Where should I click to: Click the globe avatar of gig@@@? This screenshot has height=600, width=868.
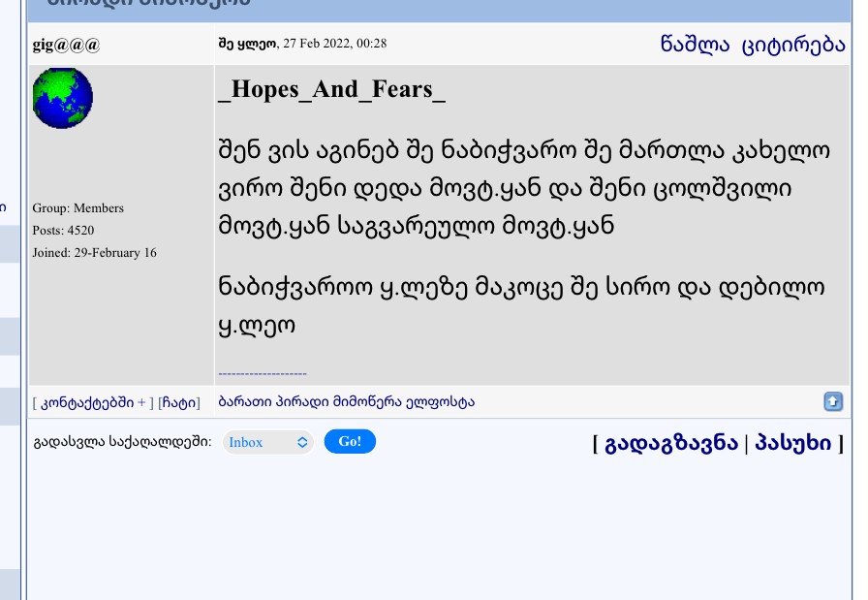tap(63, 99)
